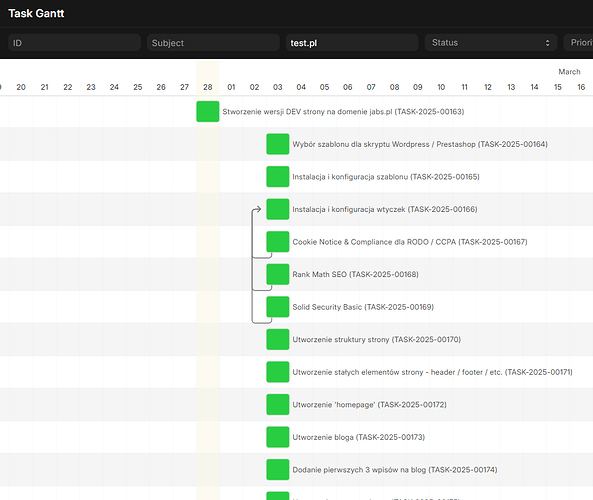593x500 pixels.
Task: Select the Solid Security Basic task bar
Action: (x=278, y=307)
